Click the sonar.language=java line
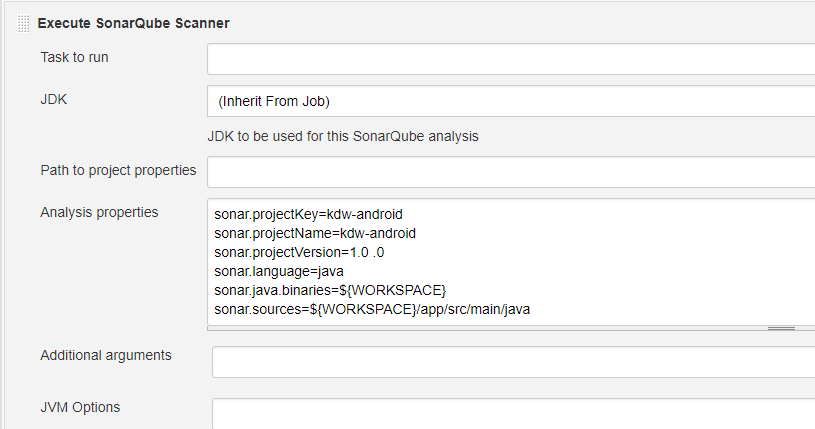Viewport: 815px width, 429px height. 279,271
